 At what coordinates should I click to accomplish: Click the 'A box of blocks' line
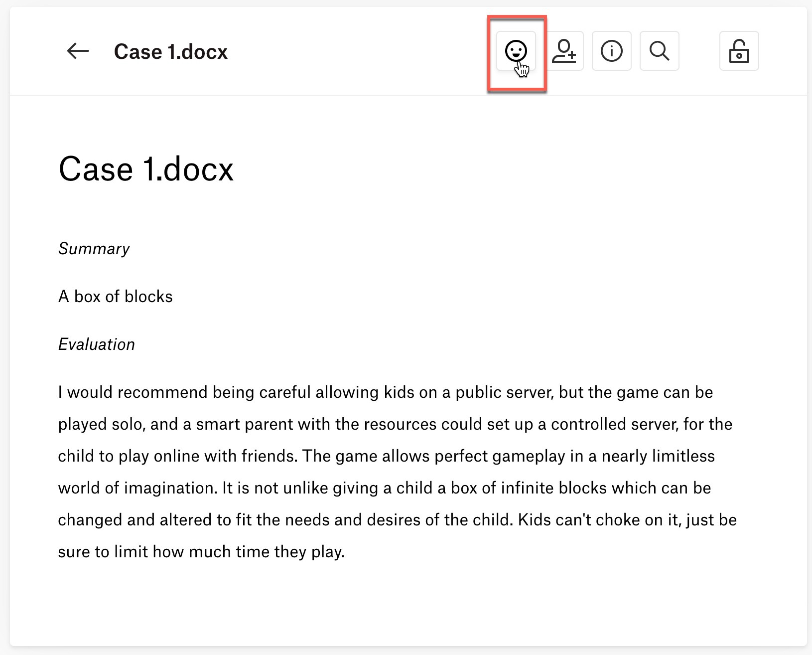point(115,297)
